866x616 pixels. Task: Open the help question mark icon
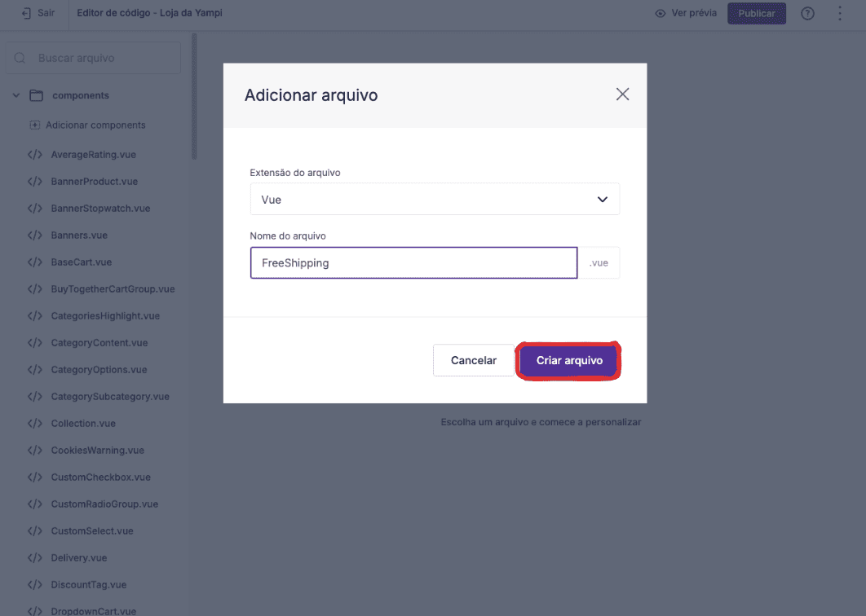tap(807, 13)
